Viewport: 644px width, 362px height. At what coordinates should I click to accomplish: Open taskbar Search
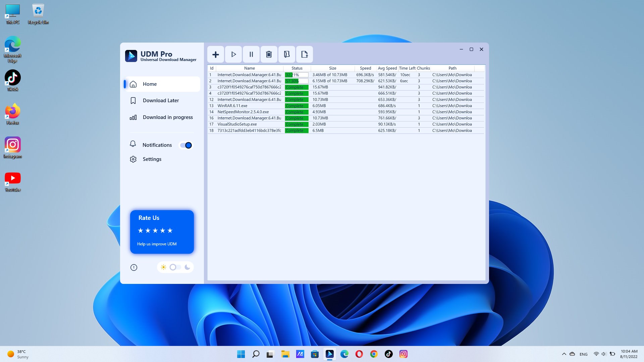pyautogui.click(x=256, y=354)
